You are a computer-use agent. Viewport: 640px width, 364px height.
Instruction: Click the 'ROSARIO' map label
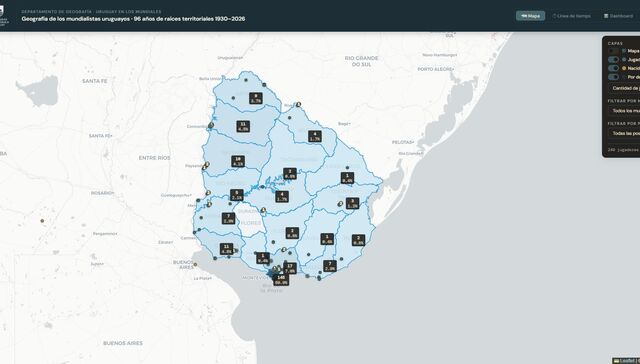(102, 193)
